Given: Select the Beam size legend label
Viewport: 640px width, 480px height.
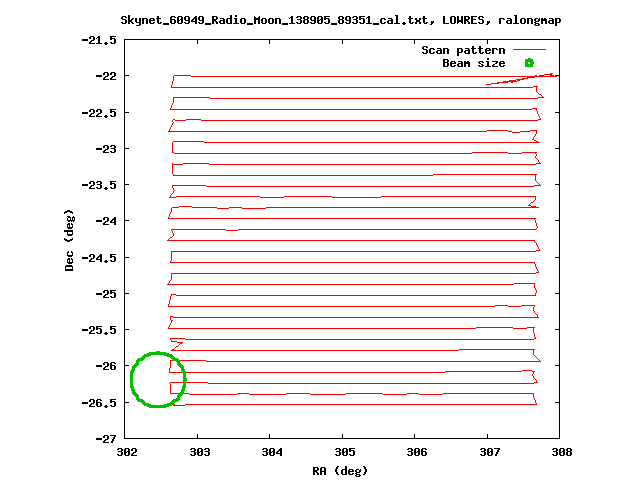Looking at the screenshot, I should (x=473, y=63).
